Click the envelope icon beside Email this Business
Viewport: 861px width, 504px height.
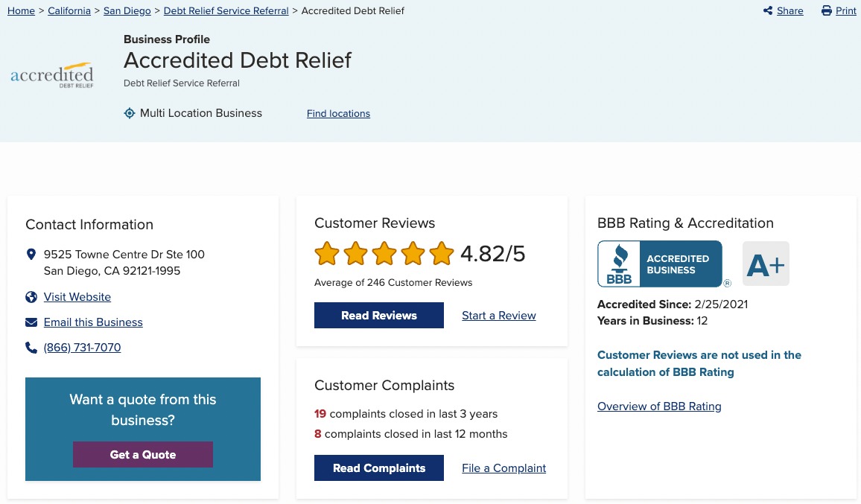[31, 322]
